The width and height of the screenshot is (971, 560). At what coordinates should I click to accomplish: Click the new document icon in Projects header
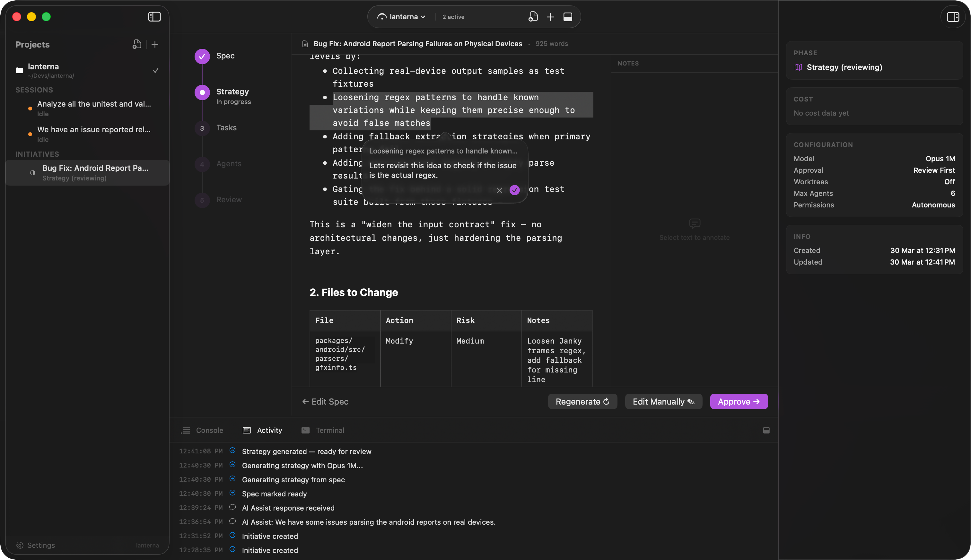(137, 44)
